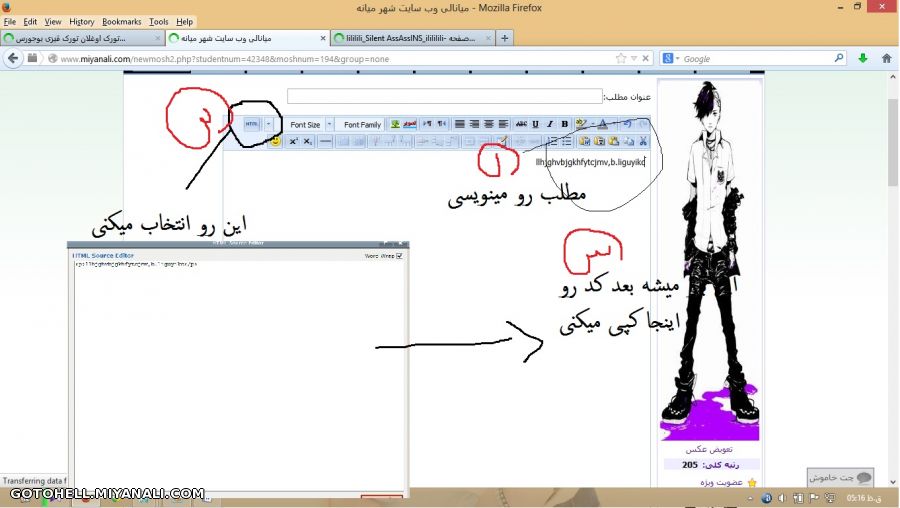Image resolution: width=900 pixels, height=508 pixels.
Task: Stop page loading with X button
Action: pos(646,59)
